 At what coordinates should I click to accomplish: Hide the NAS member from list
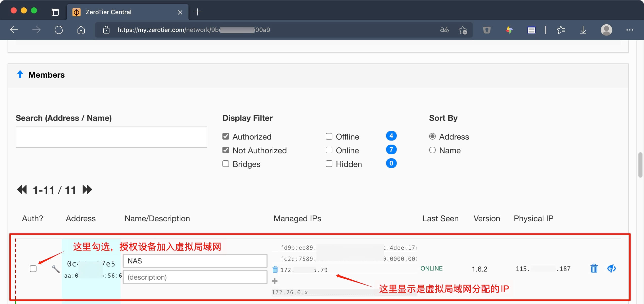pyautogui.click(x=612, y=268)
